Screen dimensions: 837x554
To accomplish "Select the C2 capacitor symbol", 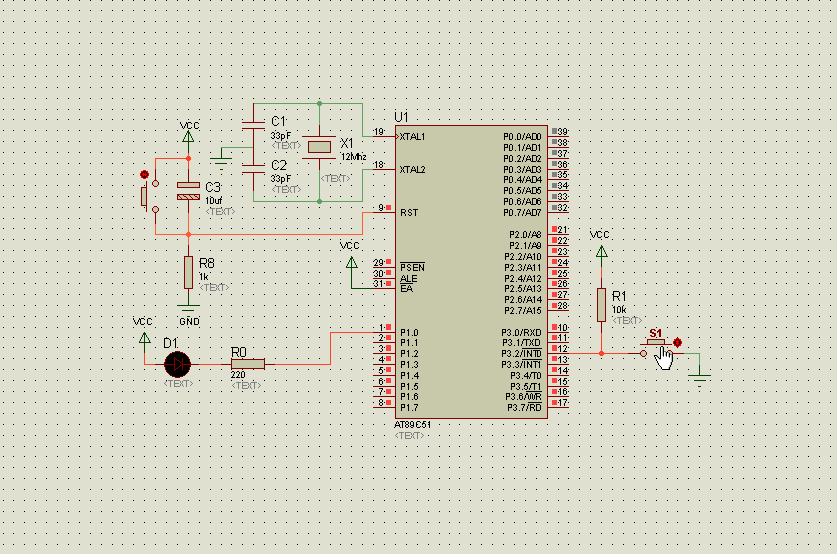I will coord(254,170).
